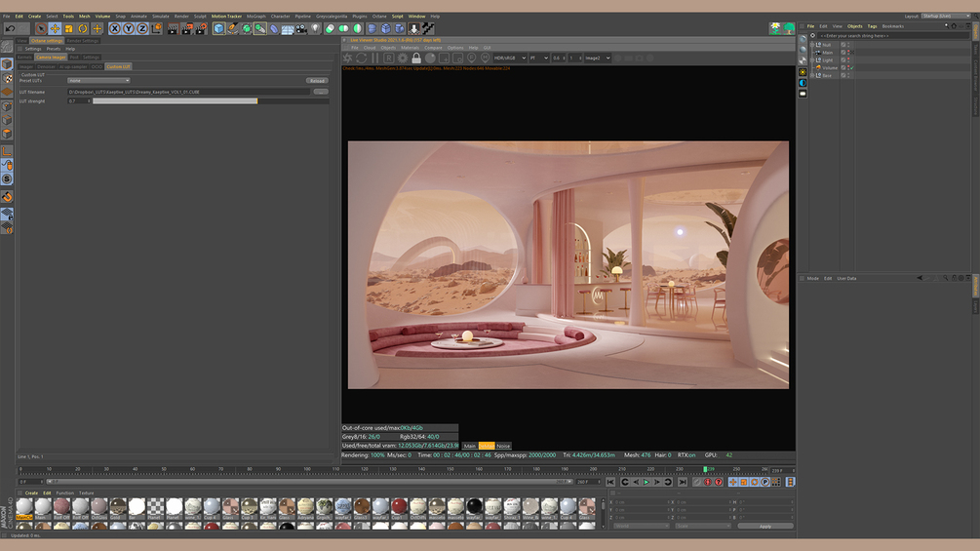Image resolution: width=980 pixels, height=551 pixels.
Task: Open Edit Render Settings clapperboard icon
Action: [x=201, y=28]
